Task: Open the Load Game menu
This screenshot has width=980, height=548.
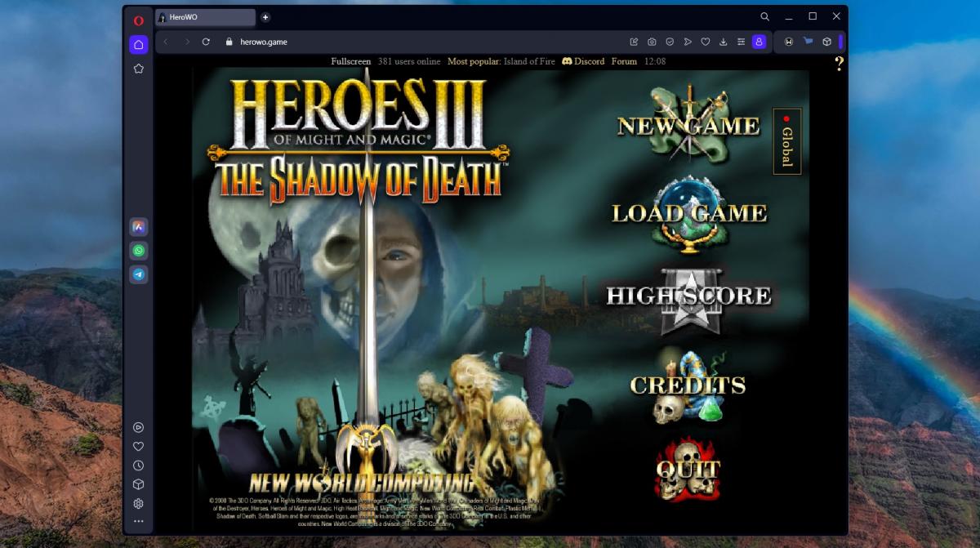Action: coord(689,213)
